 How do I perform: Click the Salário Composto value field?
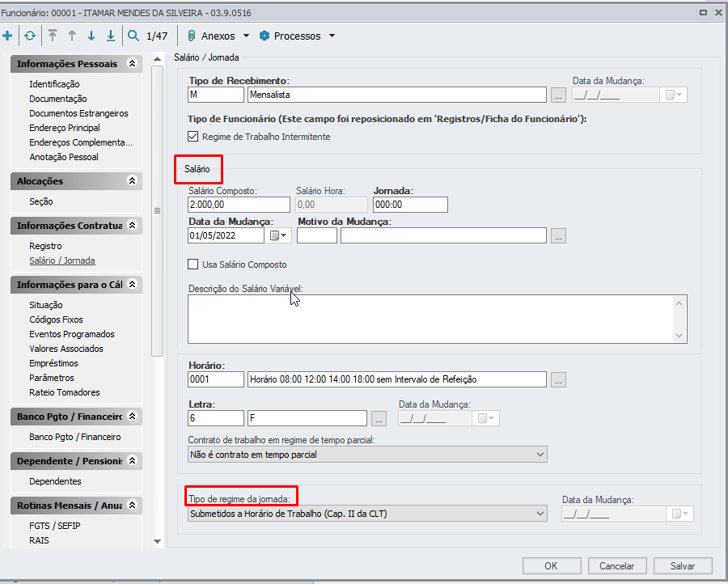(x=239, y=205)
